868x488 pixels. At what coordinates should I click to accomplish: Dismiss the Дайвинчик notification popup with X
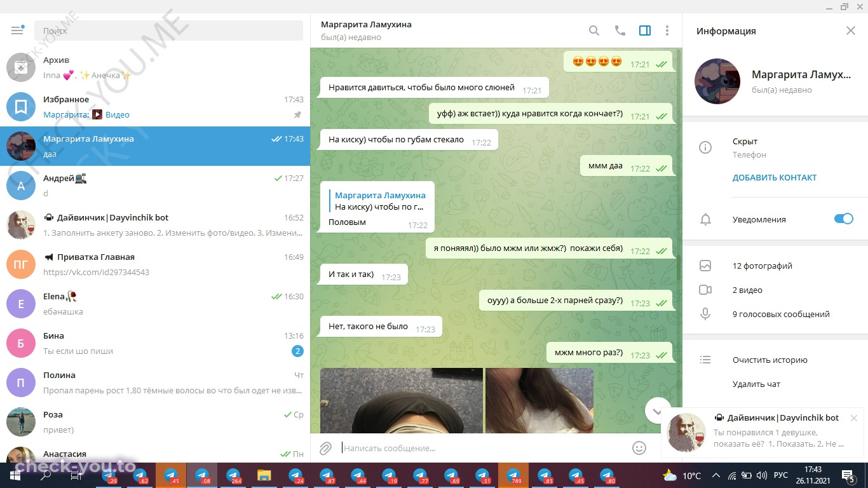(x=854, y=417)
